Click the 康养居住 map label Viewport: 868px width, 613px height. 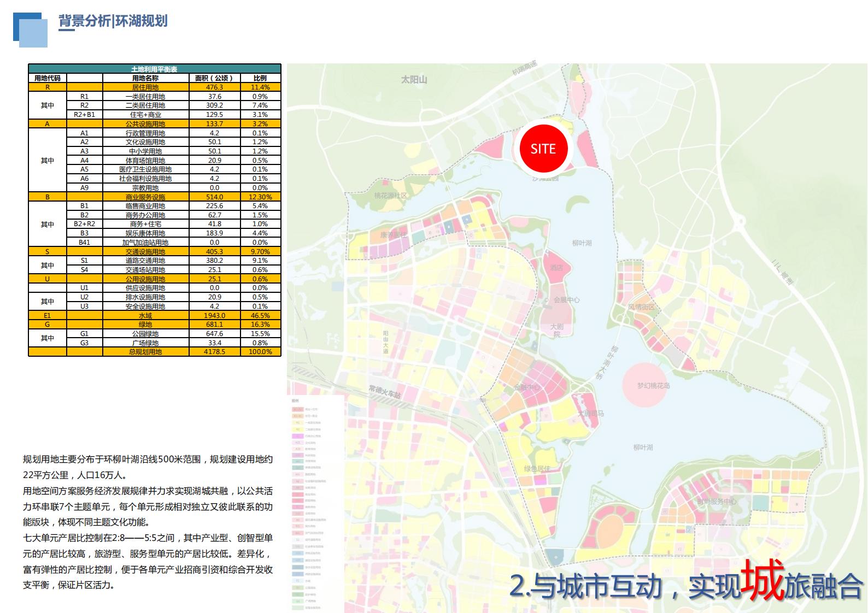tap(394, 234)
